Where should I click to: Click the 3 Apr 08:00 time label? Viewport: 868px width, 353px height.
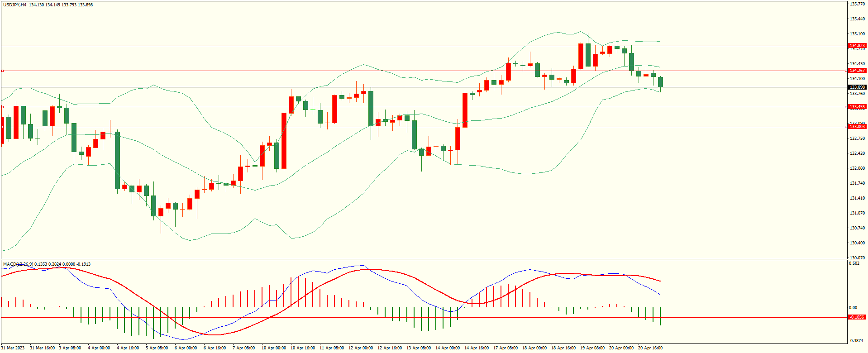coord(70,348)
